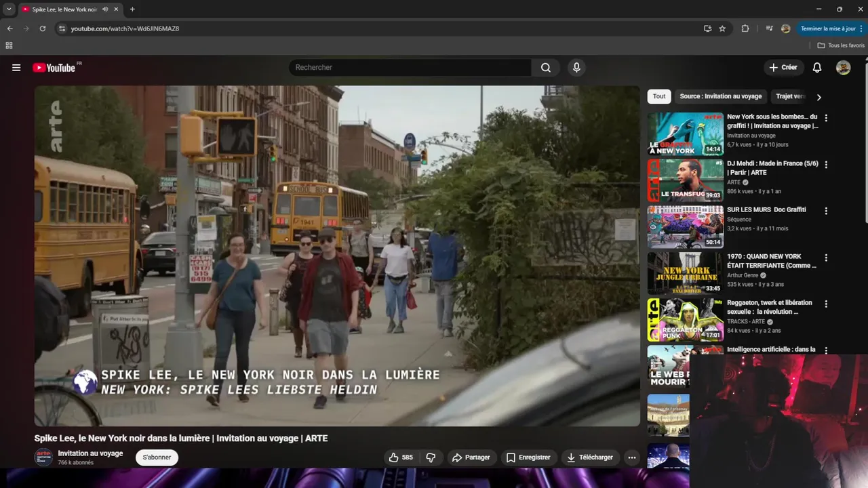Open the apps grid in bookmarks bar
The width and height of the screenshot is (868, 488).
[x=9, y=45]
